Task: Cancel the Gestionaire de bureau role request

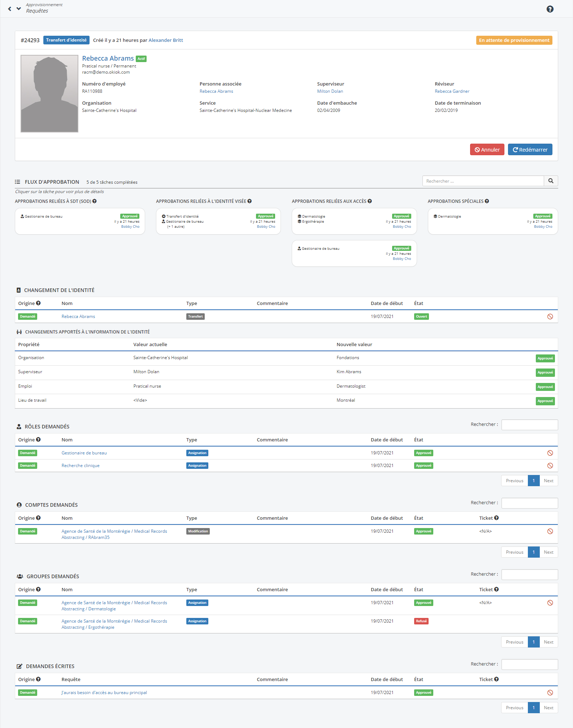Action: (x=550, y=453)
